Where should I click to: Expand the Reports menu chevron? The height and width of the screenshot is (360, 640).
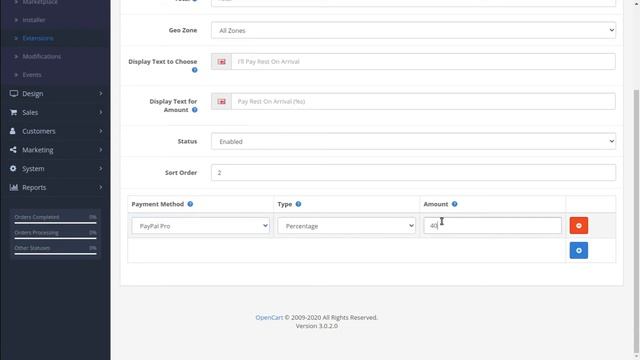click(x=100, y=187)
